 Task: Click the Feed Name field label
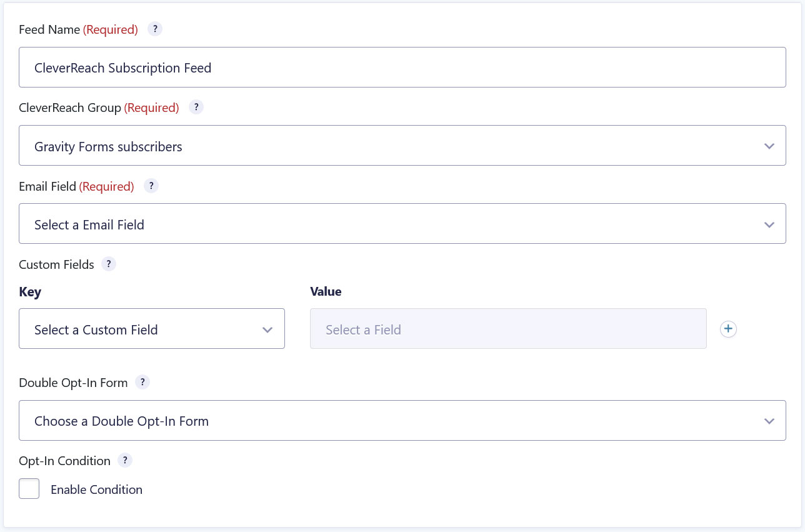click(x=49, y=29)
